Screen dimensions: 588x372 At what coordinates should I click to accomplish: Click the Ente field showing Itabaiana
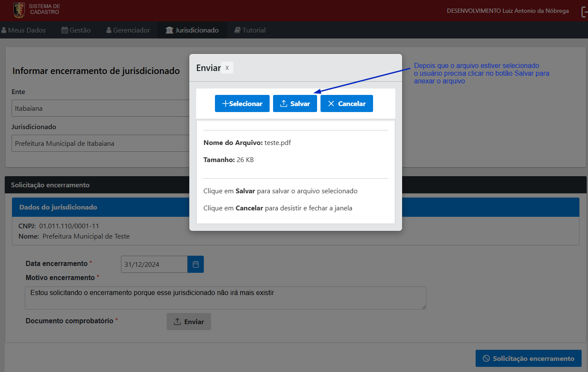point(100,108)
